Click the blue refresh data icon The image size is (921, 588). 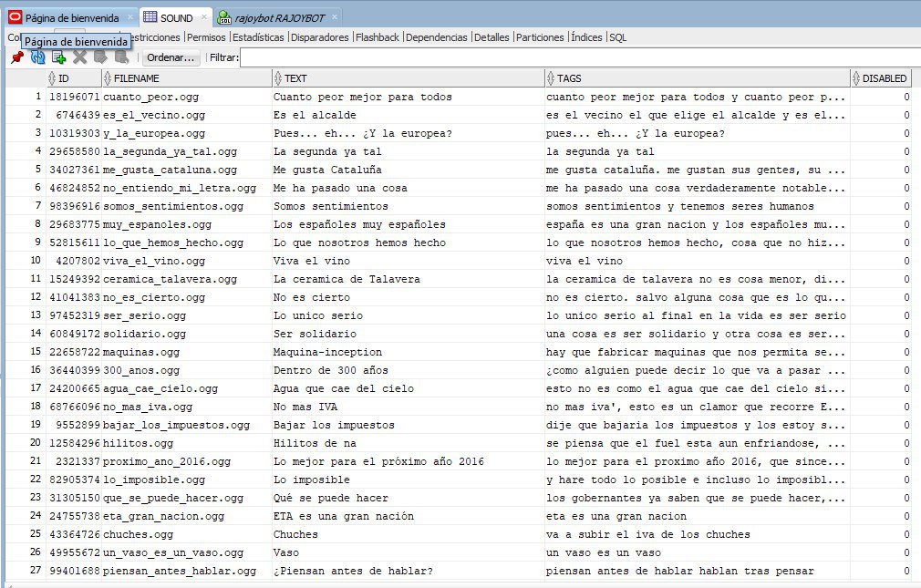pos(37,57)
